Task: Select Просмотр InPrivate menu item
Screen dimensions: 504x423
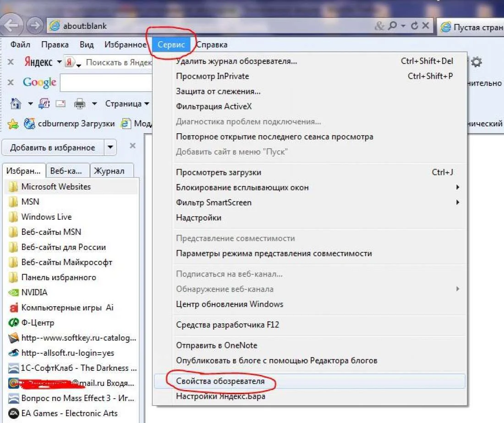Action: 310,76
